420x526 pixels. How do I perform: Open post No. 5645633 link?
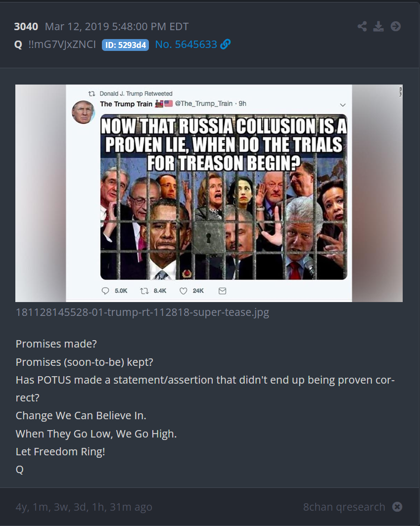coord(186,44)
